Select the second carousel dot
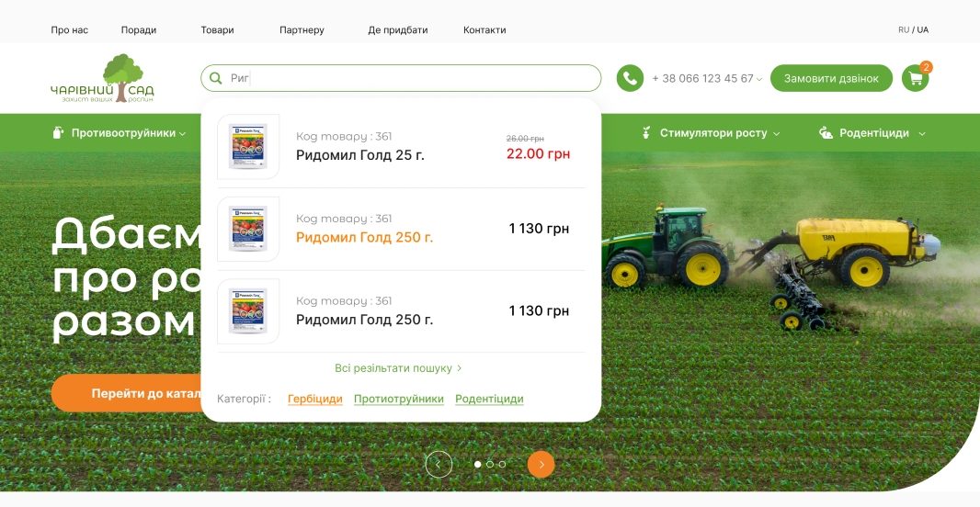 tap(490, 464)
